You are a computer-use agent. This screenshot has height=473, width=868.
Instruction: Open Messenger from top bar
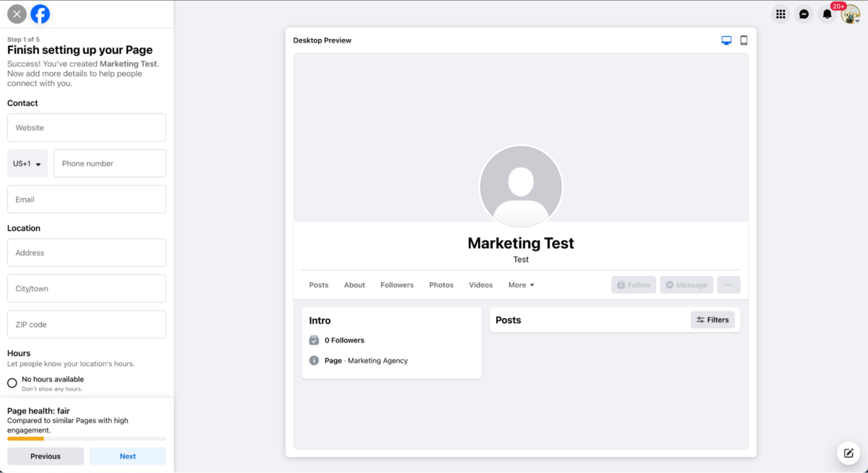pos(804,14)
